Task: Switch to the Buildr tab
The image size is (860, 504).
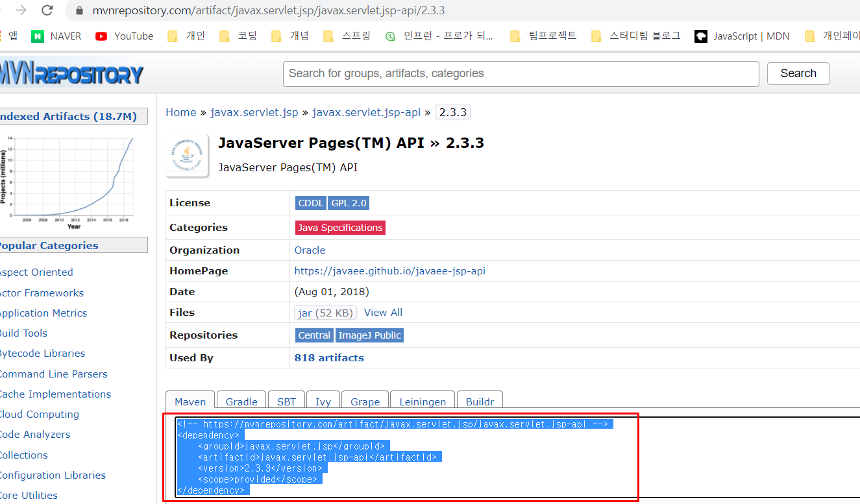Action: [480, 402]
